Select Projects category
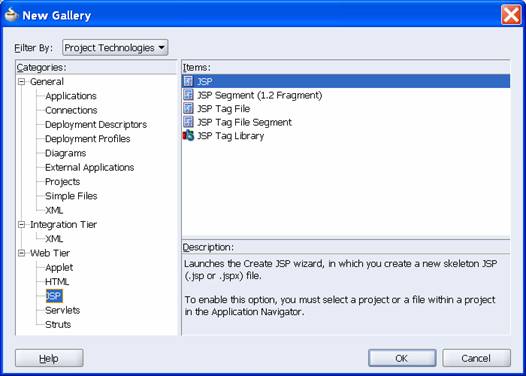Viewport: 526px width, 376px height. pyautogui.click(x=62, y=182)
